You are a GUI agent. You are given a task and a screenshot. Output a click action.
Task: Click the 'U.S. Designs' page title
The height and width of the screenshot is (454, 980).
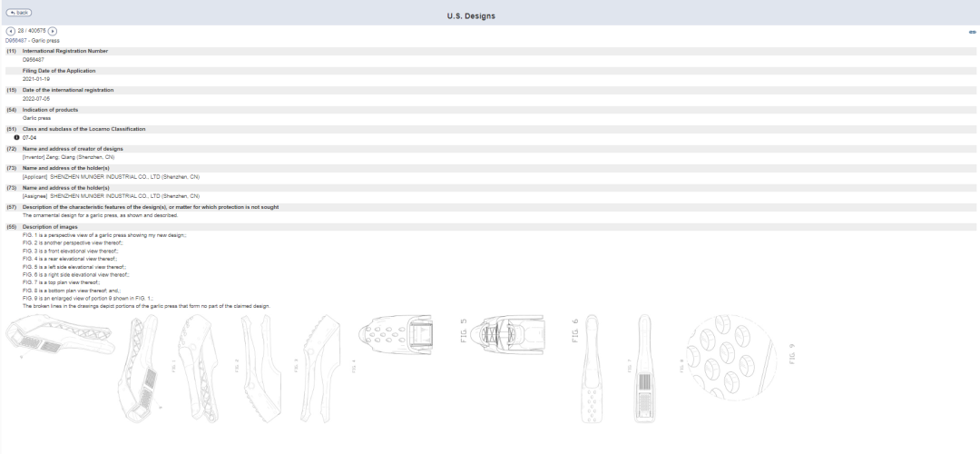471,16
